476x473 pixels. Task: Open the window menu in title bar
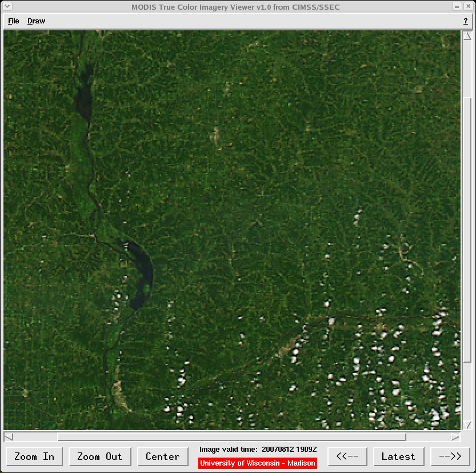7,6
